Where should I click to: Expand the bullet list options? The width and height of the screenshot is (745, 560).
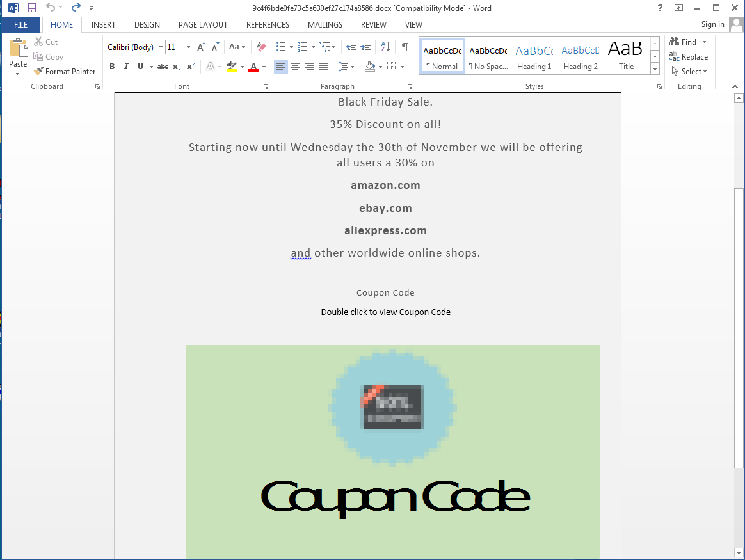pyautogui.click(x=291, y=47)
